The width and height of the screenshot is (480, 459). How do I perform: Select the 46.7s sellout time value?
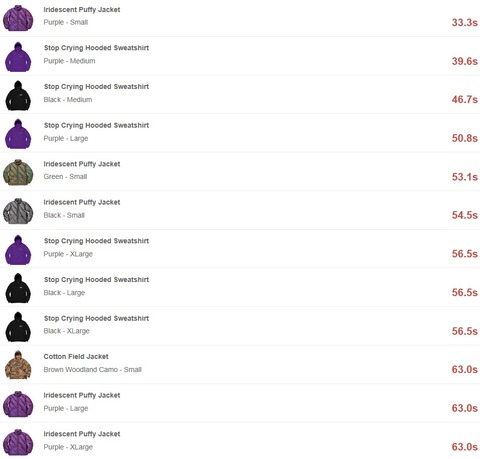click(465, 99)
